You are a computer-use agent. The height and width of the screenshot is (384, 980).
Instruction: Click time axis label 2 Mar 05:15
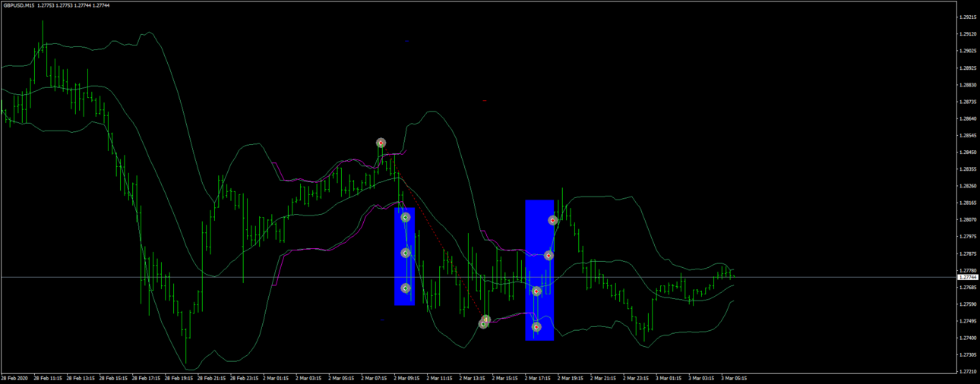(342, 378)
